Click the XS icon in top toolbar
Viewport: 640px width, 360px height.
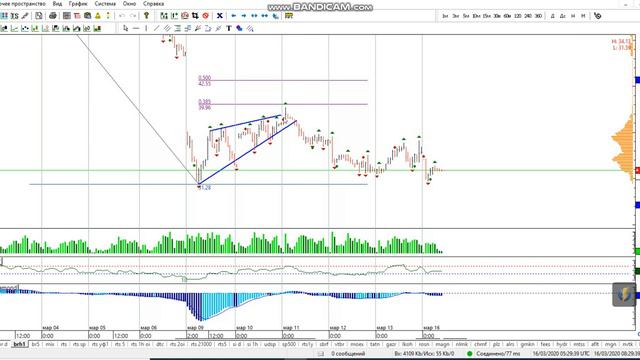[x=15, y=16]
